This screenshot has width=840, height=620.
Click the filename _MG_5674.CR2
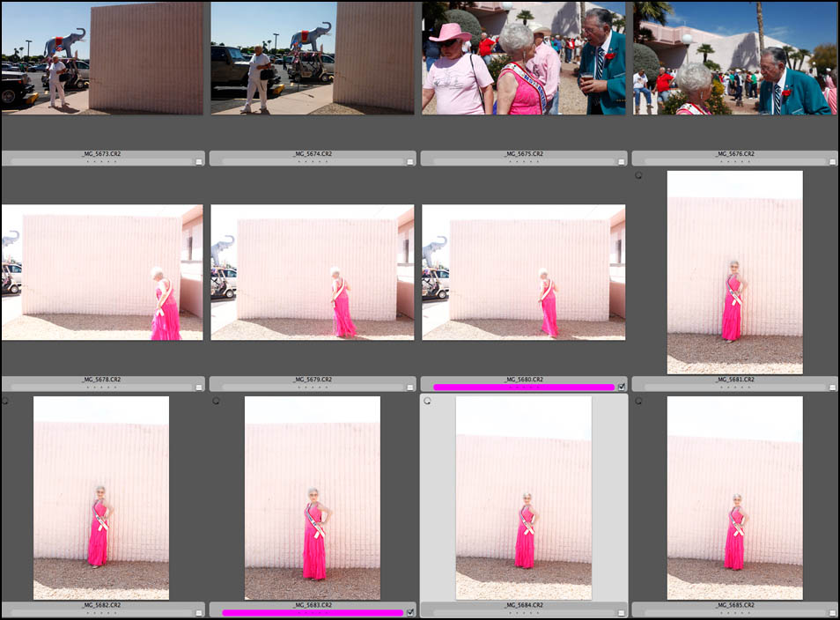point(313,154)
